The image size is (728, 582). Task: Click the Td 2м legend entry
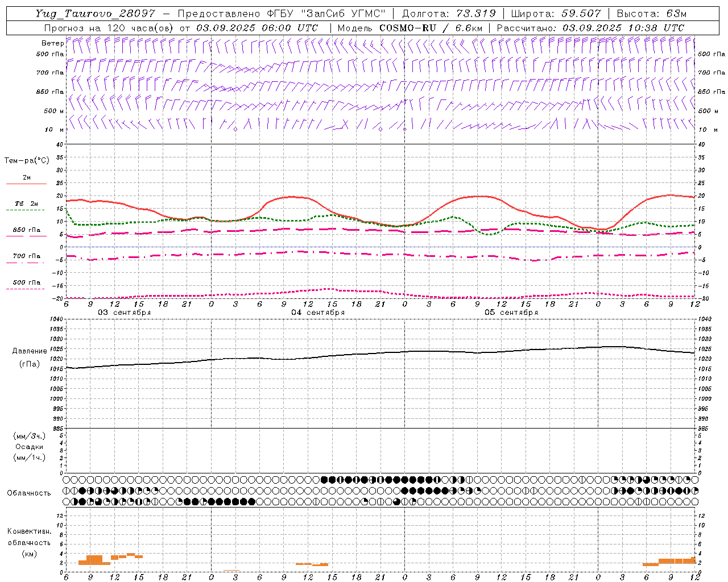coord(27,203)
